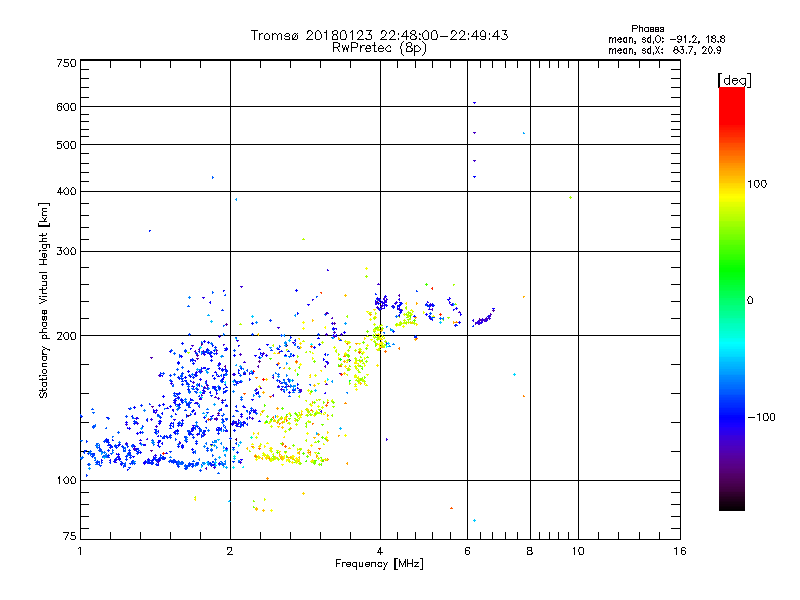
Task: Click the plot title 'Tromsø 20180123 22:48:00-22:49:43'
Action: (x=379, y=35)
